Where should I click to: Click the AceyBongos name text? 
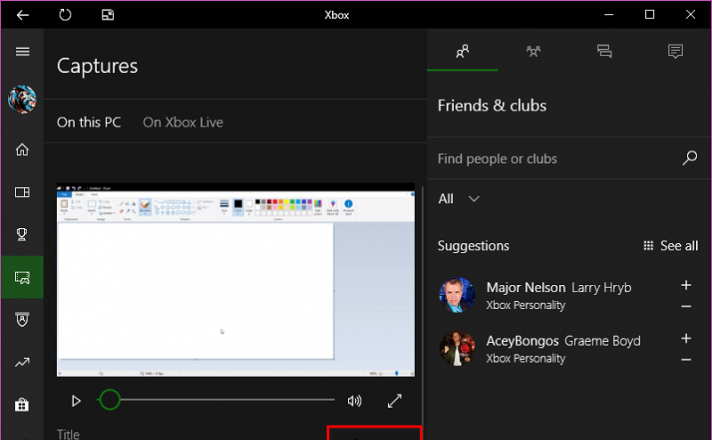click(522, 341)
